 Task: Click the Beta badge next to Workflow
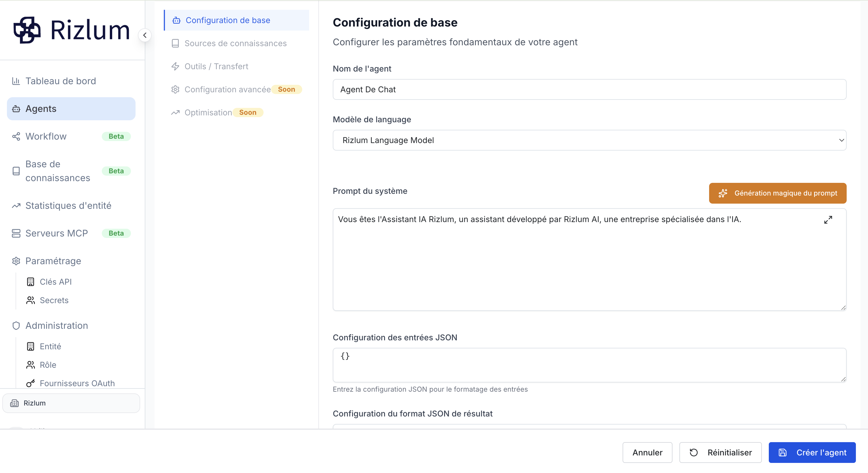tap(116, 136)
